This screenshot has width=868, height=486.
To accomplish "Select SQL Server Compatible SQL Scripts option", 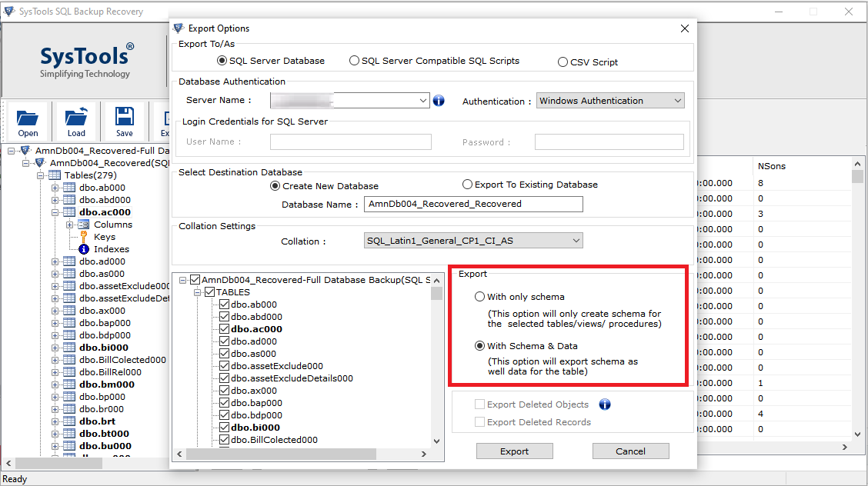I will pos(354,61).
